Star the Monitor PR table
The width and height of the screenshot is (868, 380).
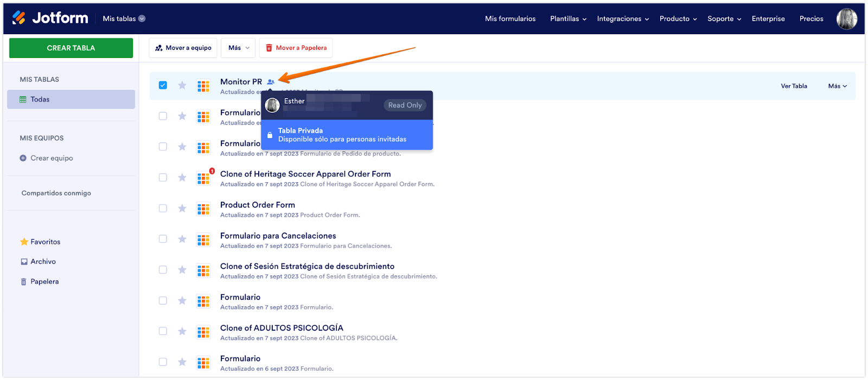[182, 86]
